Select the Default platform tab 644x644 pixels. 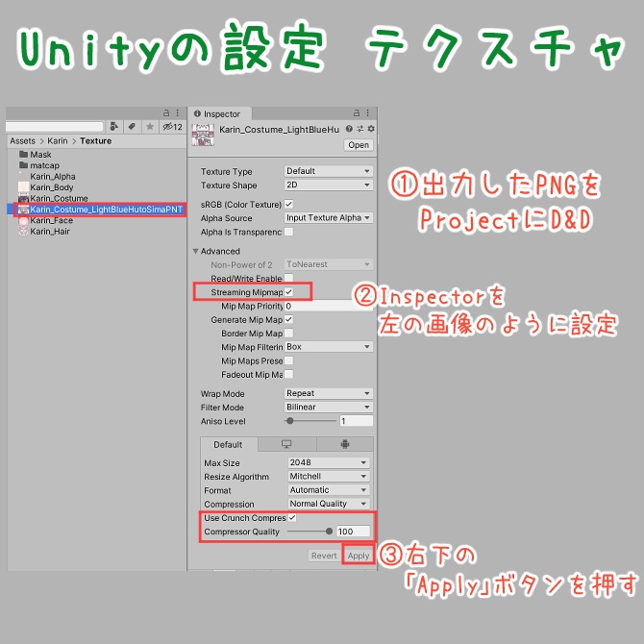[x=229, y=444]
